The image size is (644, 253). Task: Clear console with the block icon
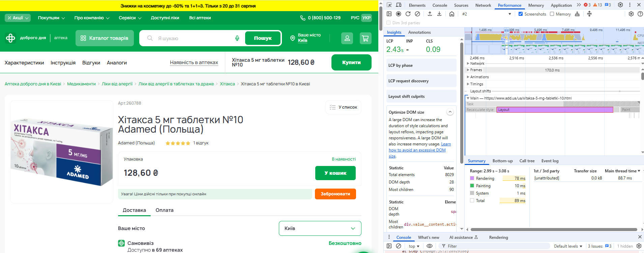tap(399, 246)
